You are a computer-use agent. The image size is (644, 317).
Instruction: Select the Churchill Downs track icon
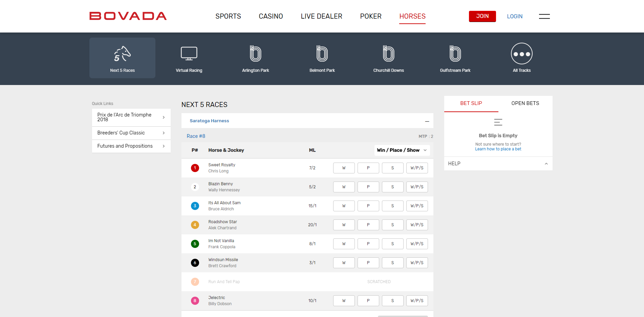[x=388, y=58]
